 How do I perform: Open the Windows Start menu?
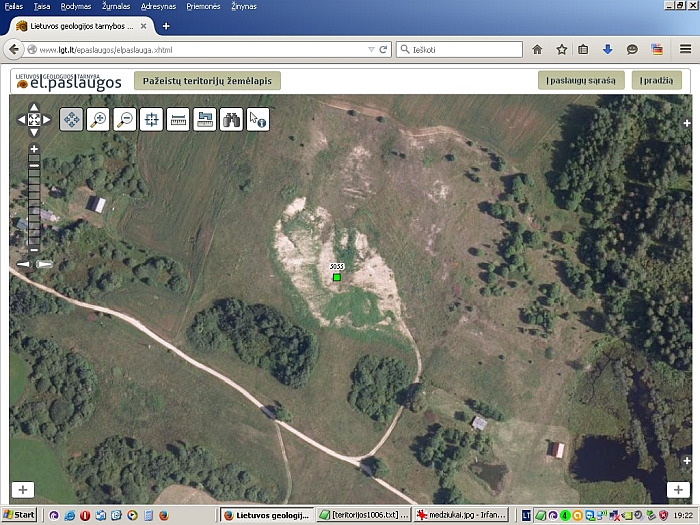click(x=19, y=515)
